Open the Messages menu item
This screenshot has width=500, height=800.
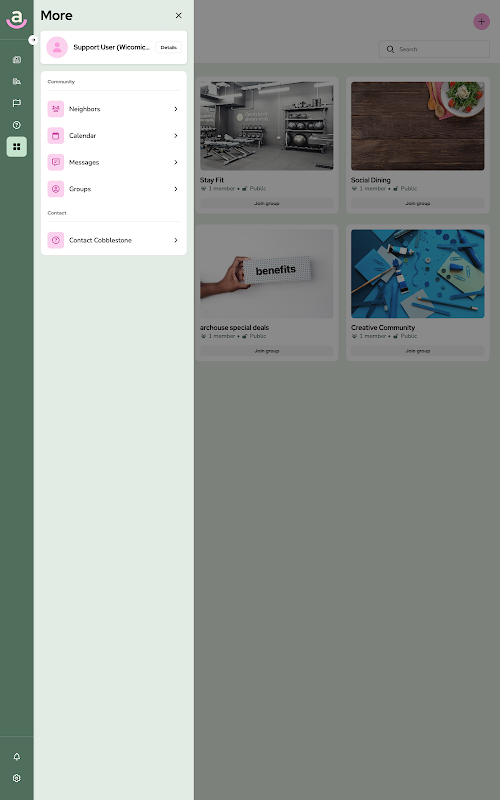click(113, 162)
